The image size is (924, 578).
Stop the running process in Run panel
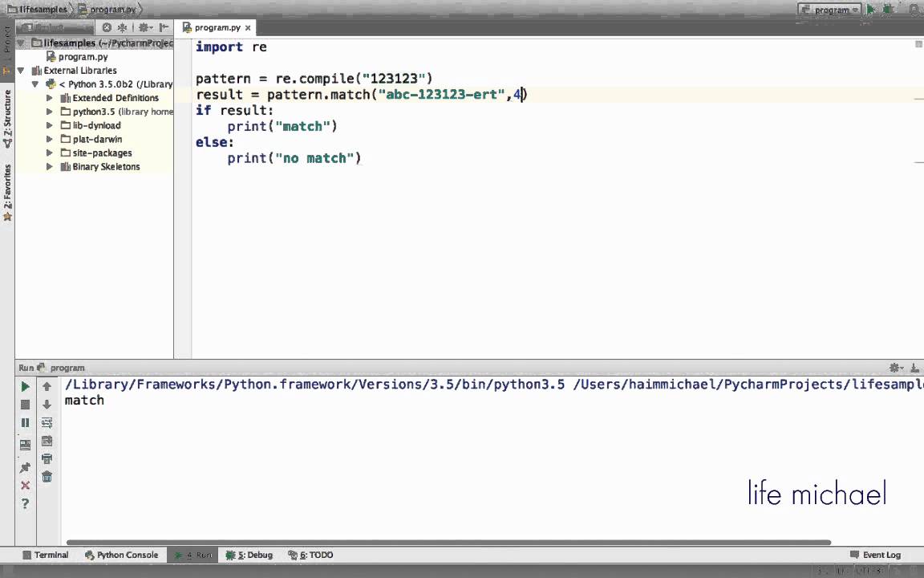pos(25,405)
